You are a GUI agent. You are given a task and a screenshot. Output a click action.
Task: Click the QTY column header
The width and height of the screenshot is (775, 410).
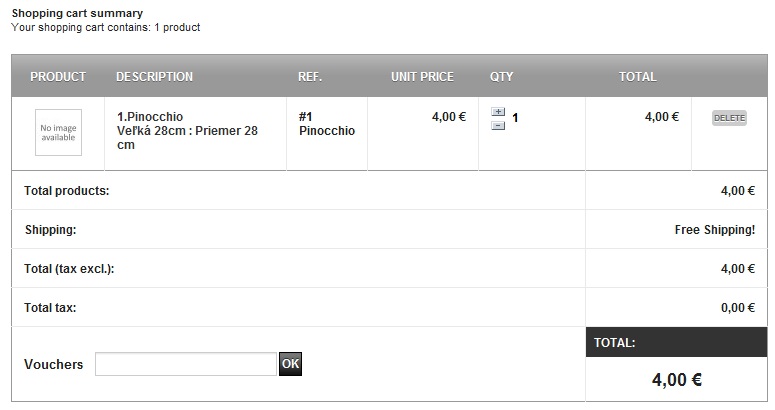[501, 76]
